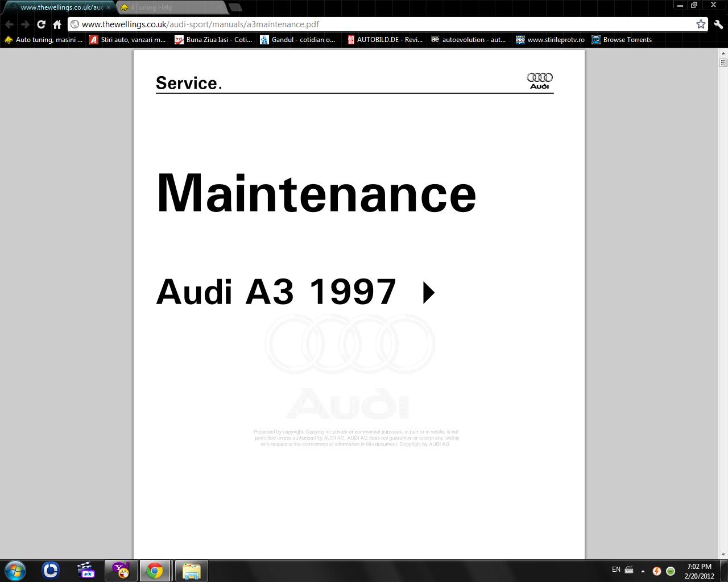Open the Chrome wrench settings menu
This screenshot has width=728, height=582.
(x=718, y=24)
